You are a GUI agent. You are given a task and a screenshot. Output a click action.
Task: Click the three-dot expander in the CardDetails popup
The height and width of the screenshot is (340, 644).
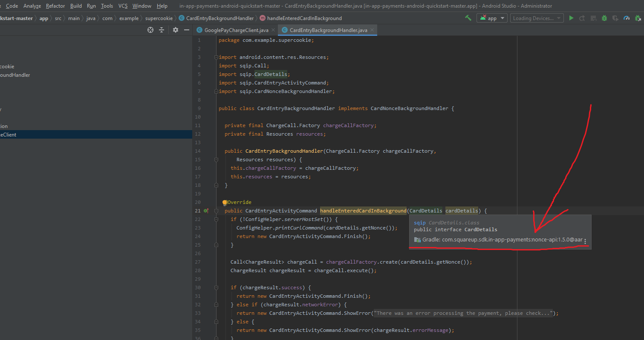click(x=585, y=241)
